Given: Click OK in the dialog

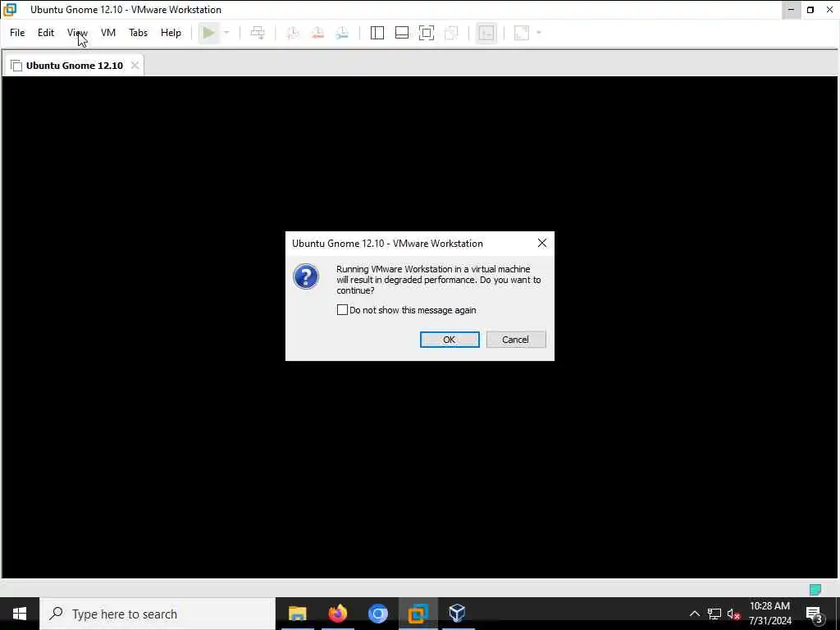Looking at the screenshot, I should (450, 340).
